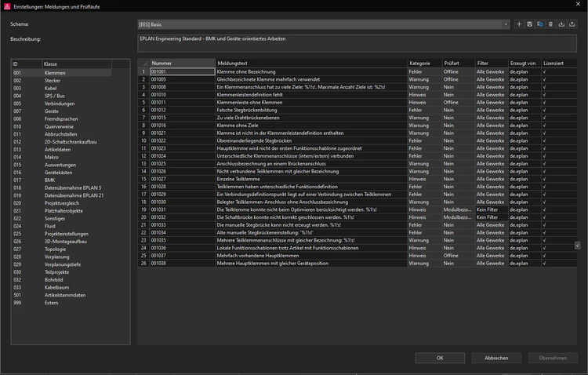
Task: Open Prüfart cell dropdown for message 001011
Action: (x=458, y=102)
